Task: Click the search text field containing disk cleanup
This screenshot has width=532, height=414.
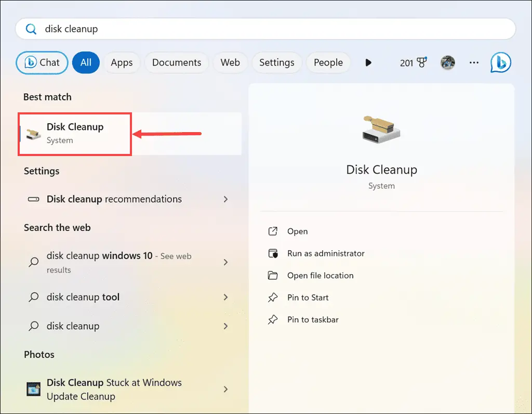Action: click(x=265, y=29)
